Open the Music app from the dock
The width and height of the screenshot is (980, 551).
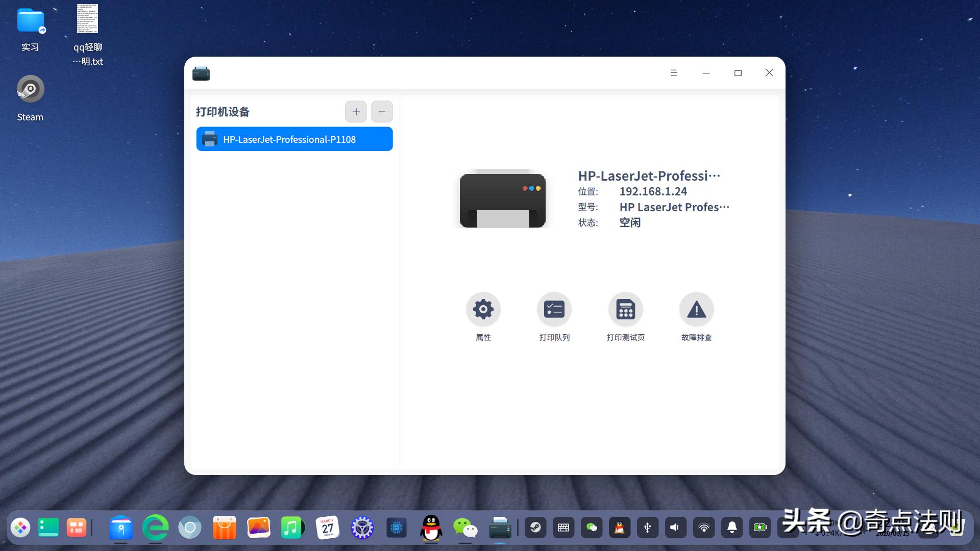point(291,528)
